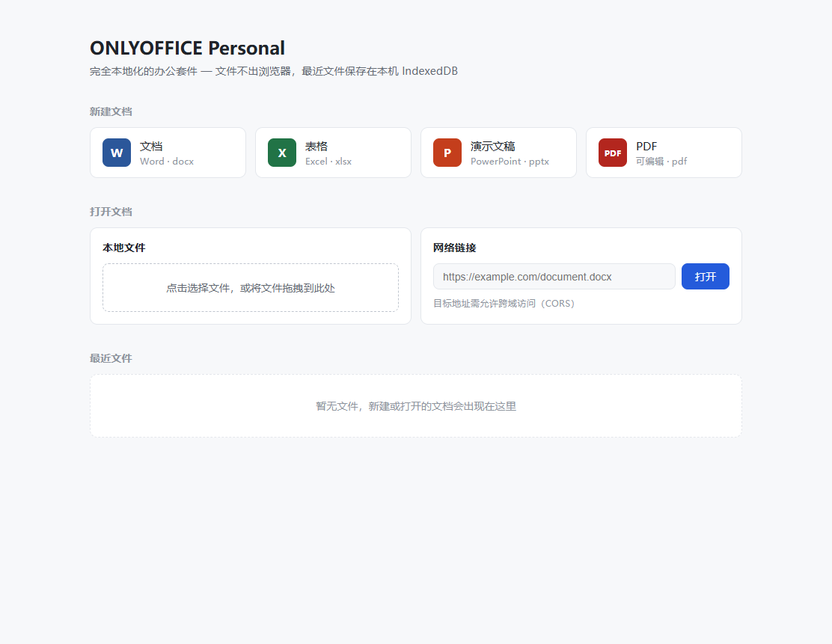This screenshot has width=832, height=644.
Task: Click the 打开文档 section heading
Action: click(111, 212)
